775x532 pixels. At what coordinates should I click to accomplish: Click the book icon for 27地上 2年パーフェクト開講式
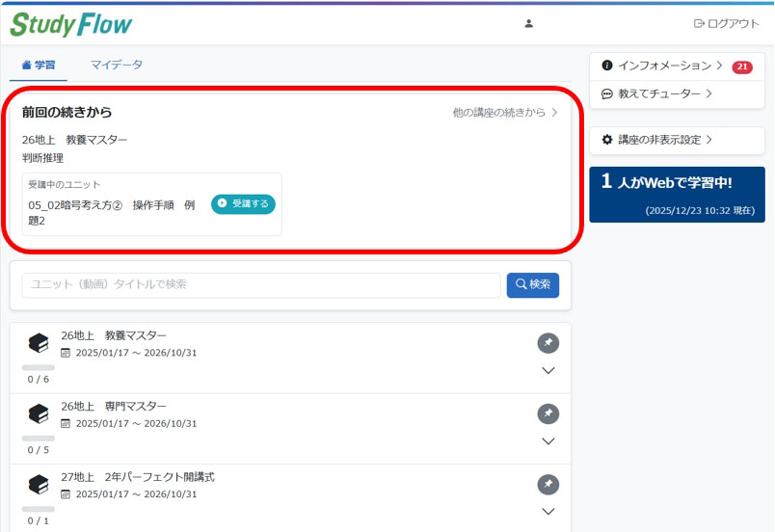click(39, 484)
